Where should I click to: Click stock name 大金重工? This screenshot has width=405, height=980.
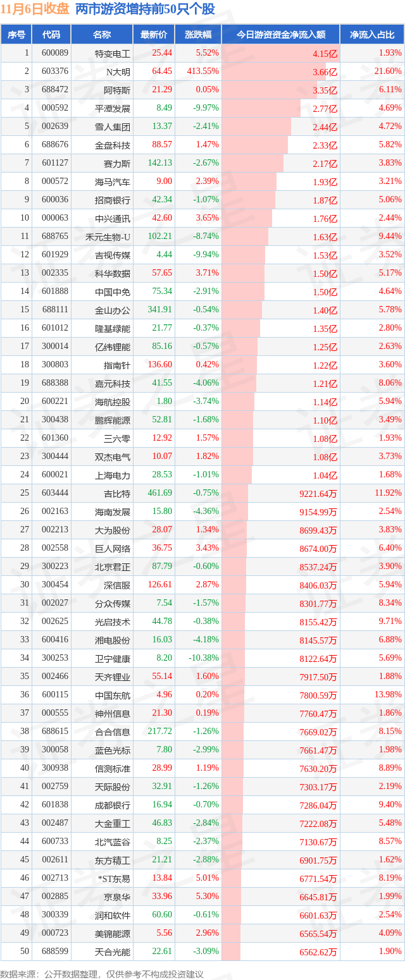point(113,824)
